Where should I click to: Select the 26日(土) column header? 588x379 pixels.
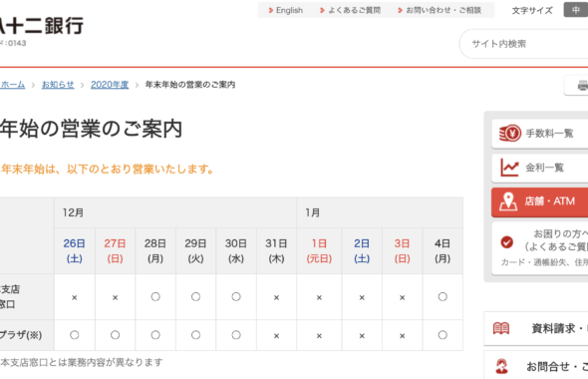tap(75, 251)
